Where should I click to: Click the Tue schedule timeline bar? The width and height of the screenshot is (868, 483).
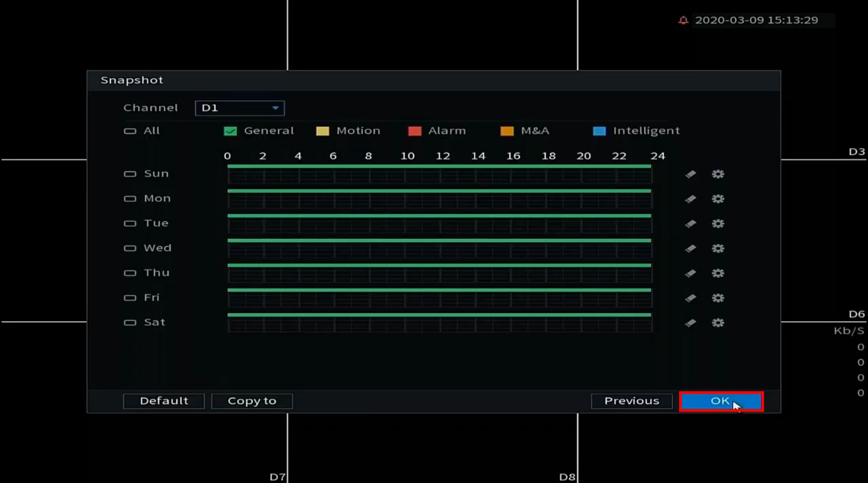(x=440, y=224)
